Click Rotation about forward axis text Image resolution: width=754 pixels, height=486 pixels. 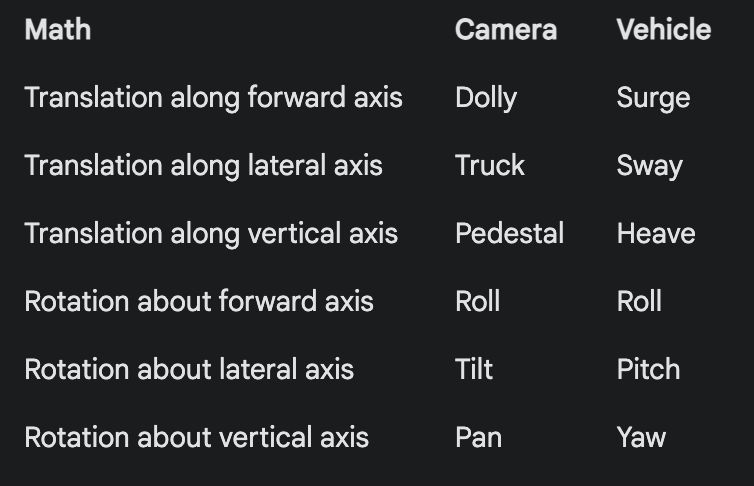pyautogui.click(x=199, y=302)
